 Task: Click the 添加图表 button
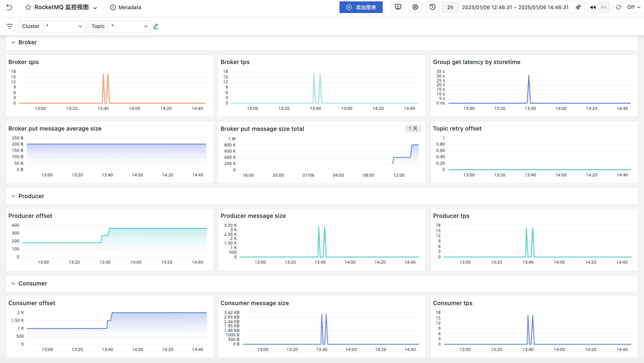pyautogui.click(x=361, y=7)
